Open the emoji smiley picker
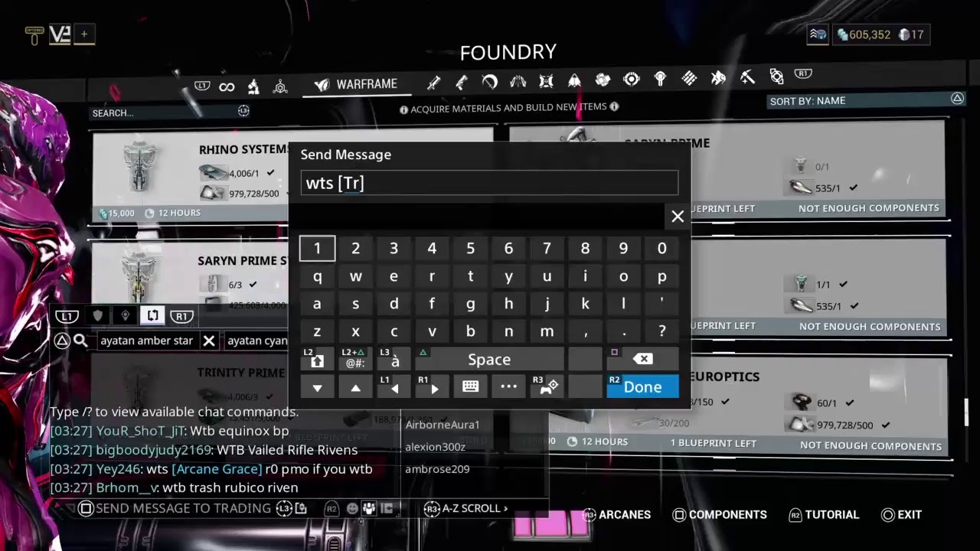Viewport: 980px width, 551px height. click(352, 508)
